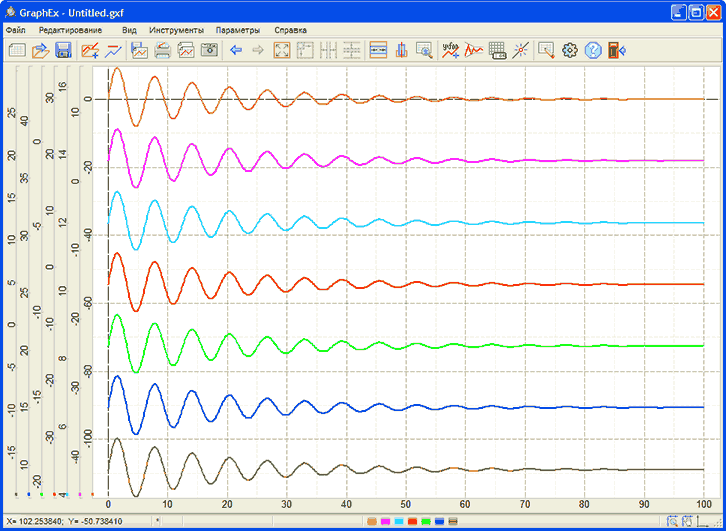Open the settings gear icon
Image resolution: width=726 pixels, height=531 pixels.
pos(570,50)
